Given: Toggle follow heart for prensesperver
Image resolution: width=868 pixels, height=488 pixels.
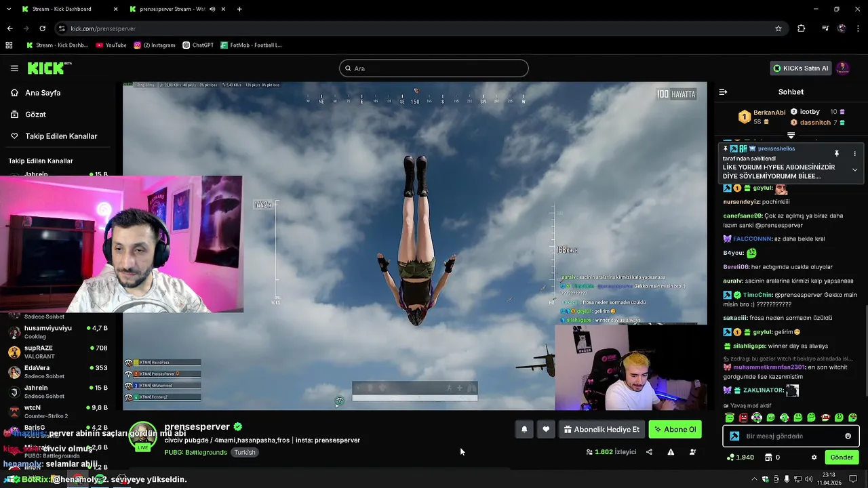Looking at the screenshot, I should pyautogui.click(x=546, y=429).
